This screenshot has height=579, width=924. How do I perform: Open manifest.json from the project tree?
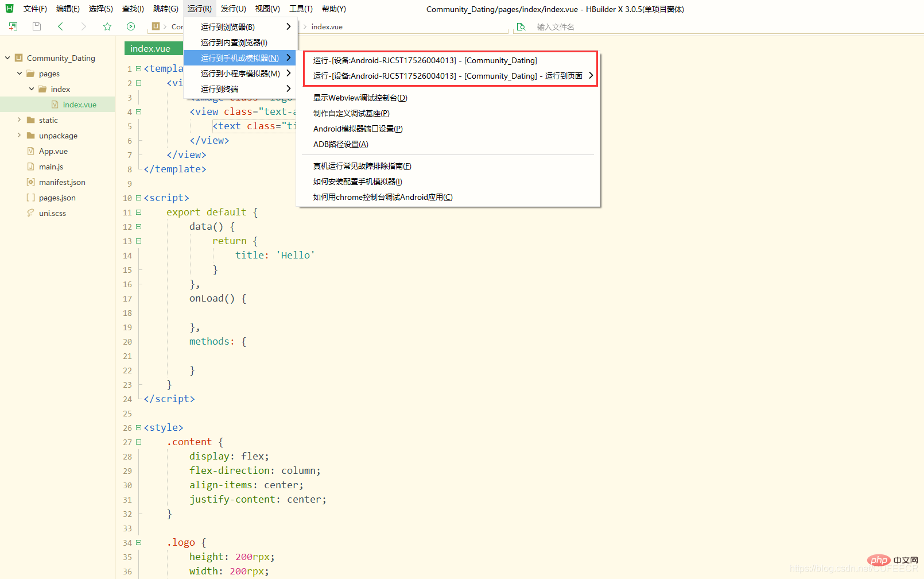[61, 182]
